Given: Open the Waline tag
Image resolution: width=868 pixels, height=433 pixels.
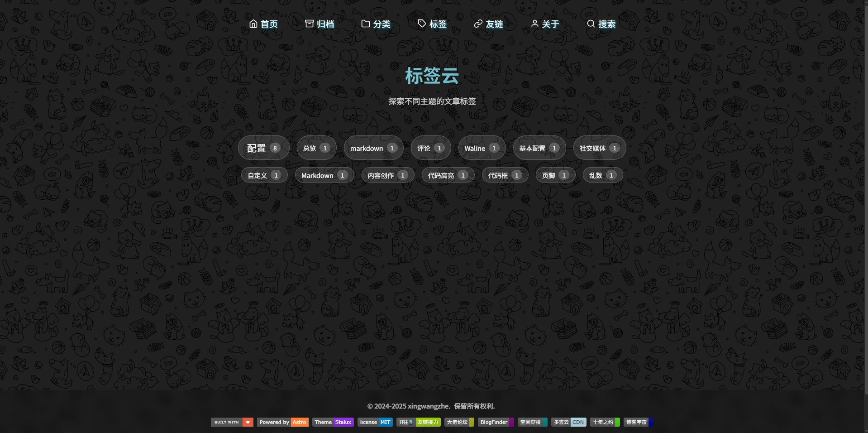Looking at the screenshot, I should (x=482, y=148).
